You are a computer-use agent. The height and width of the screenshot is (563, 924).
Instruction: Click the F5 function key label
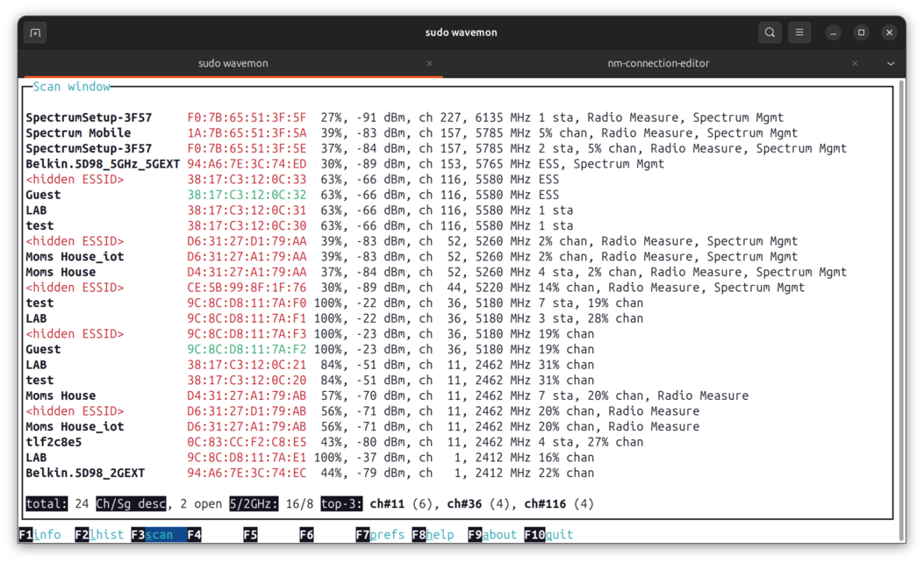click(x=250, y=535)
